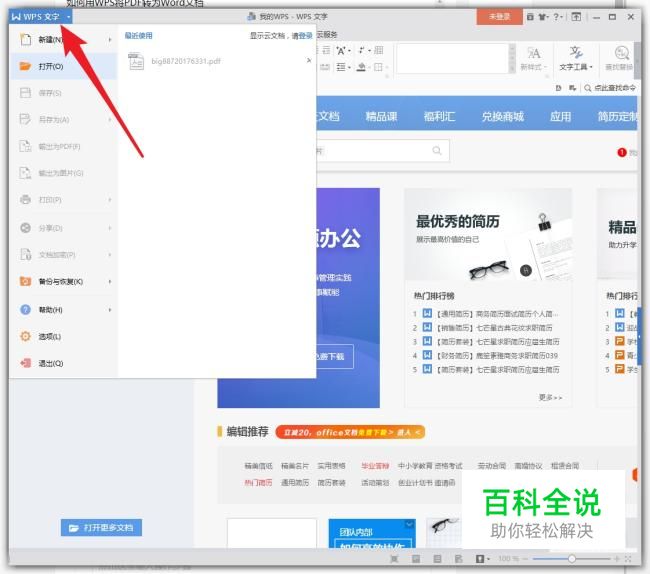
Task: Click the save icon in file menu
Action: pos(25,92)
